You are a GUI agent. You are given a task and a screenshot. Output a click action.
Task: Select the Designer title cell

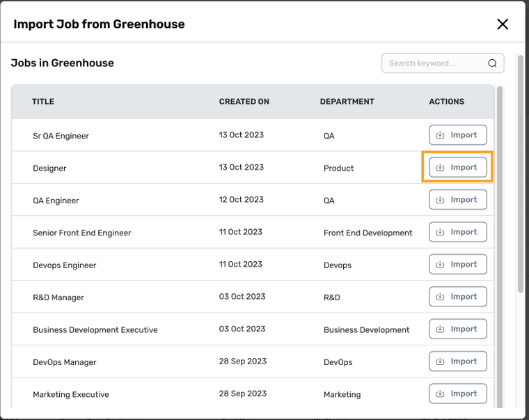tap(49, 168)
